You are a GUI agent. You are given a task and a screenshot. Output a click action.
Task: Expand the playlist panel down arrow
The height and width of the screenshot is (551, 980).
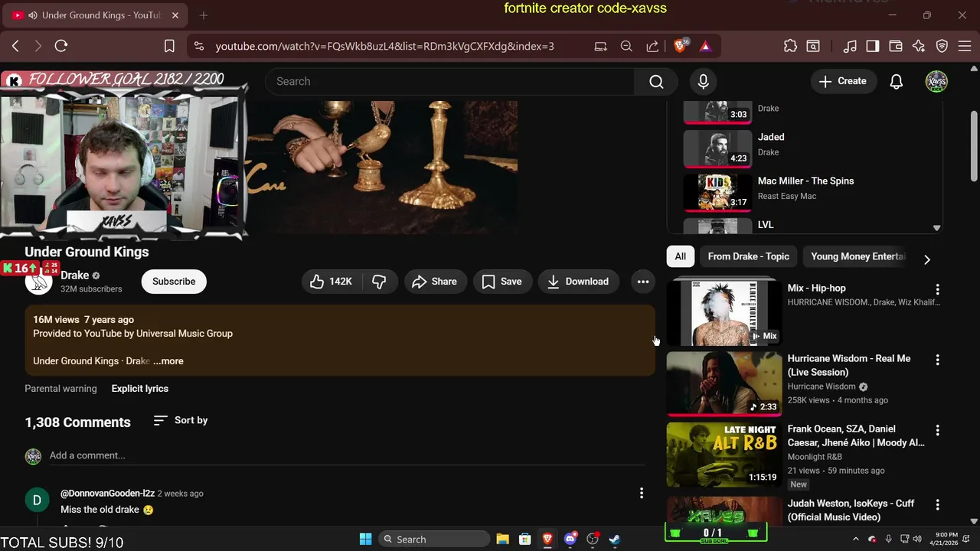click(936, 227)
